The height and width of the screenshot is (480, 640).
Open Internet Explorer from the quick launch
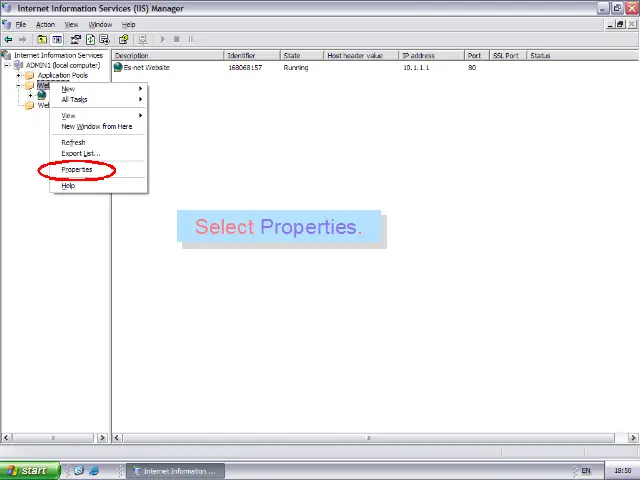point(94,470)
